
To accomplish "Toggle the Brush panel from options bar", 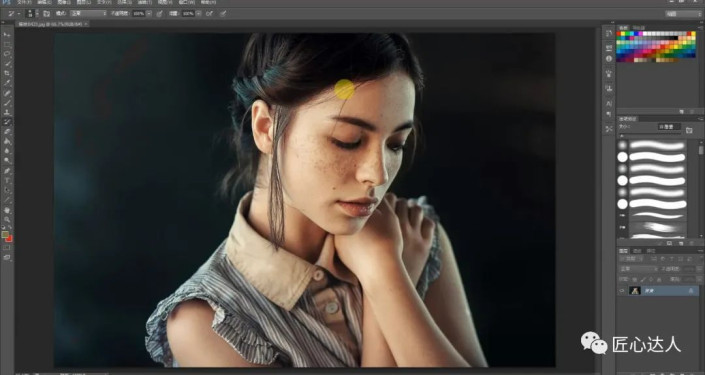I will tap(46, 13).
